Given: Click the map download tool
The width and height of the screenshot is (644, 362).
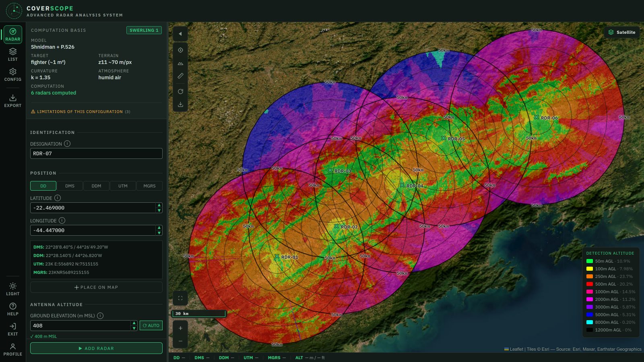Looking at the screenshot, I should click(x=180, y=104).
